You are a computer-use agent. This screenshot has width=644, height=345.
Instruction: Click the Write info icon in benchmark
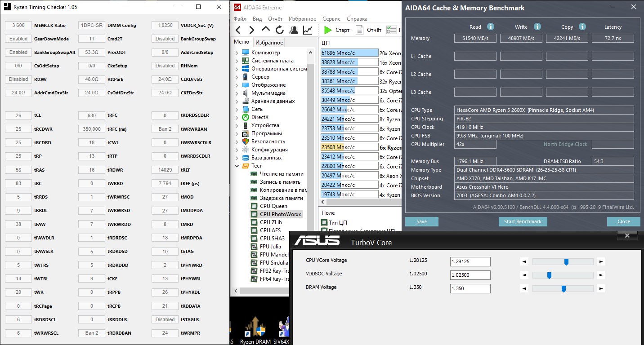[537, 27]
